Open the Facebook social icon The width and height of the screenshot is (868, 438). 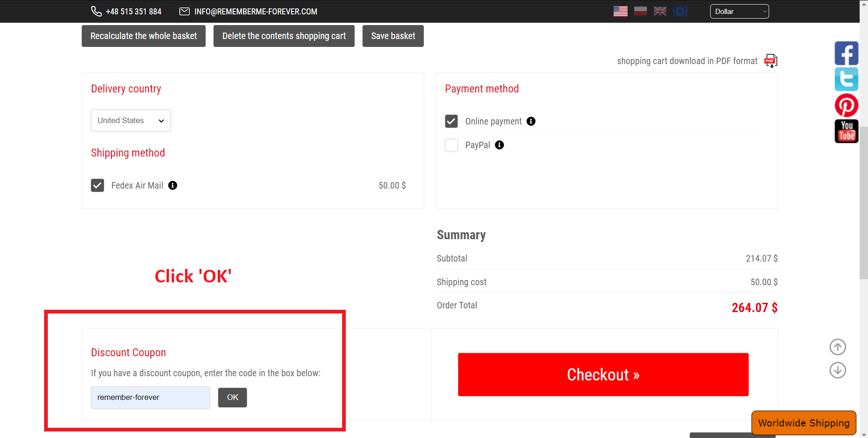[x=846, y=53]
